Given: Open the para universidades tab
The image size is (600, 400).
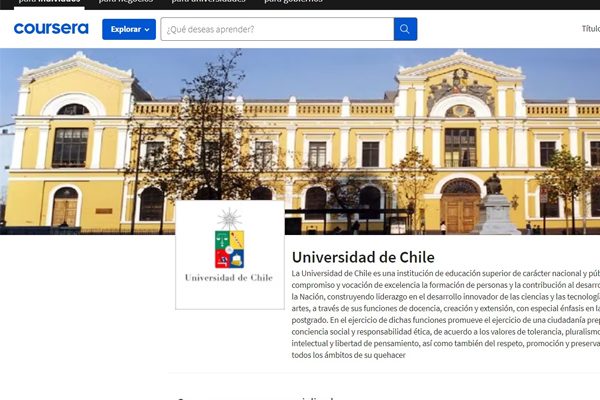Looking at the screenshot, I should click(x=209, y=2).
